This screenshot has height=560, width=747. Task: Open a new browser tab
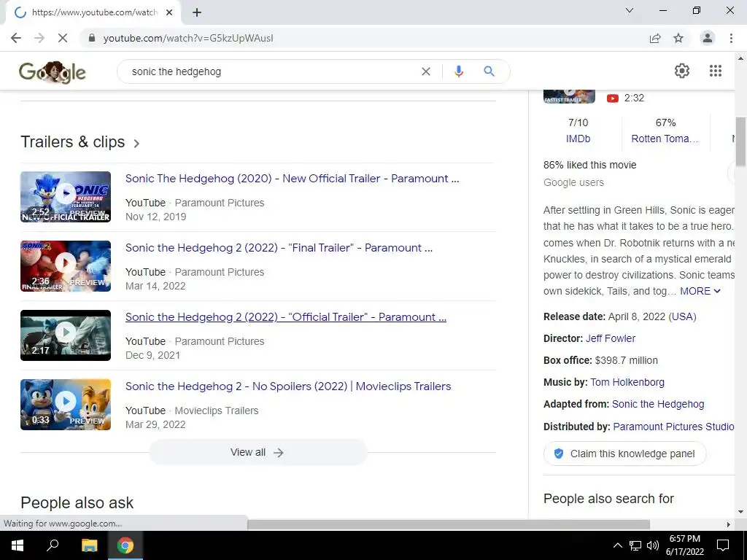point(197,12)
